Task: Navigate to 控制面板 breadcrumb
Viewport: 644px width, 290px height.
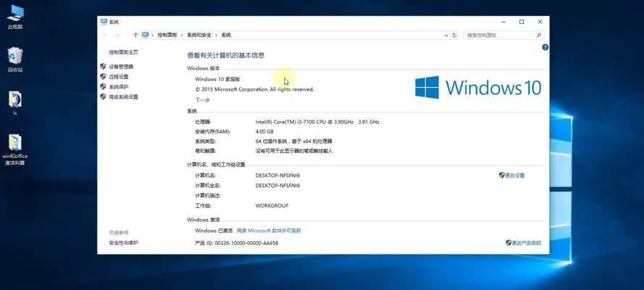Action: pyautogui.click(x=167, y=36)
